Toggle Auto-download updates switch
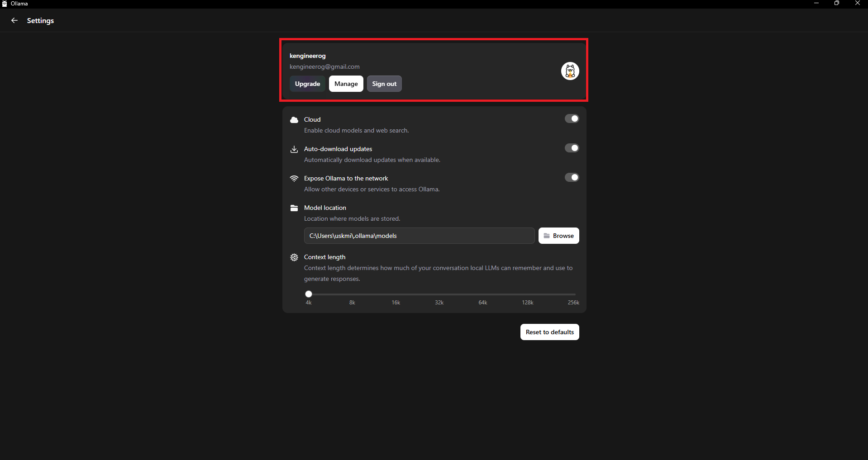The height and width of the screenshot is (460, 868). [x=572, y=148]
